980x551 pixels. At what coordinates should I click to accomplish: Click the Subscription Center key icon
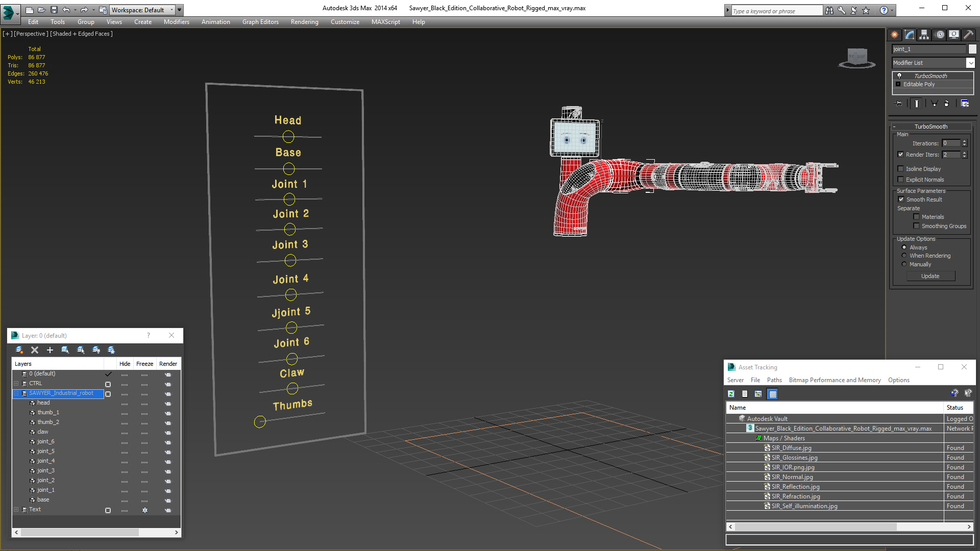841,10
